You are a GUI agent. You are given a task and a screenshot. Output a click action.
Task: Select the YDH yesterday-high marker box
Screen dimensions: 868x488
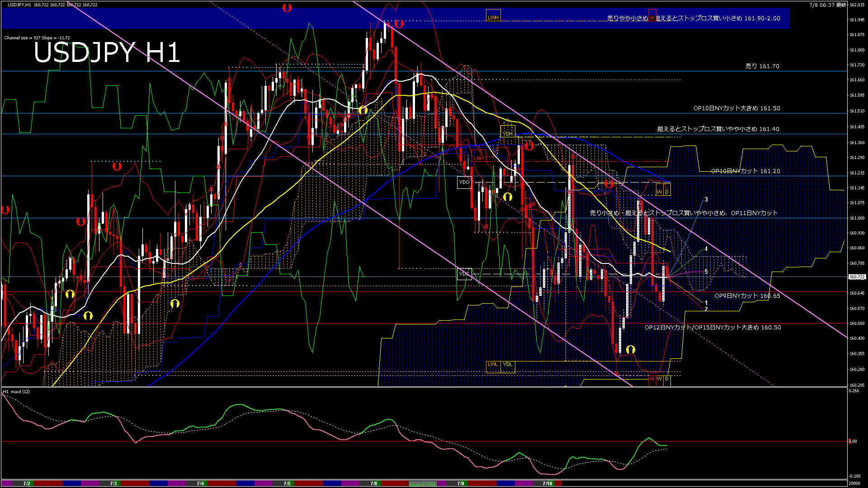(x=508, y=133)
